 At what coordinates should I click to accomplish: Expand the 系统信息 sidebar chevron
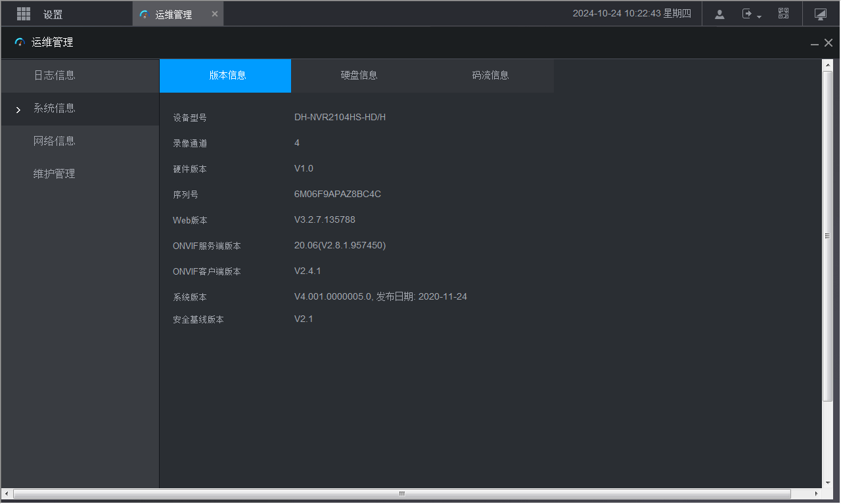coord(18,109)
